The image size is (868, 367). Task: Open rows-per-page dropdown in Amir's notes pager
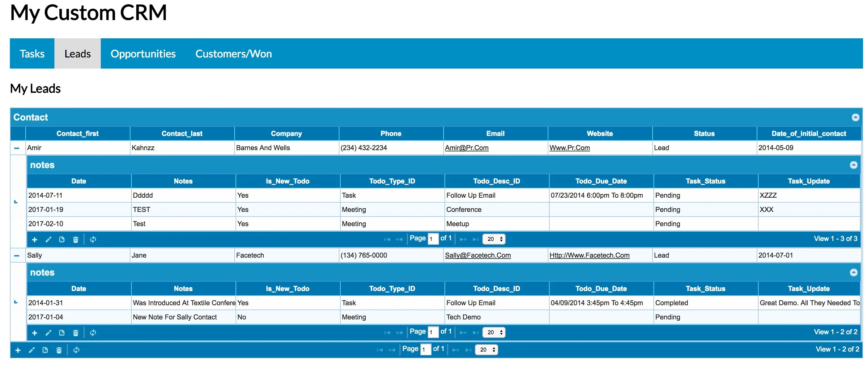494,239
